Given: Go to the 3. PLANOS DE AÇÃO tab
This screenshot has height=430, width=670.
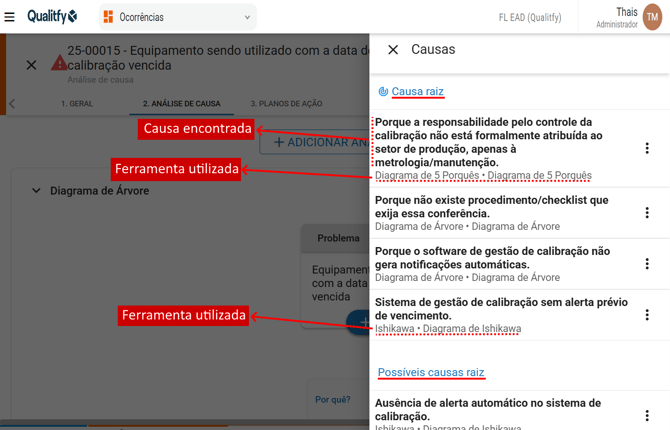Looking at the screenshot, I should (x=286, y=104).
